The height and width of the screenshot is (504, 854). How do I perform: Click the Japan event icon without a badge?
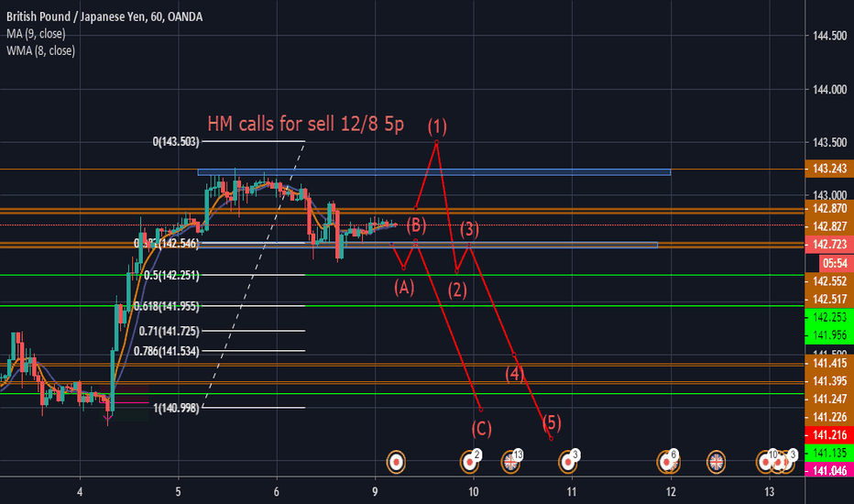(396, 463)
